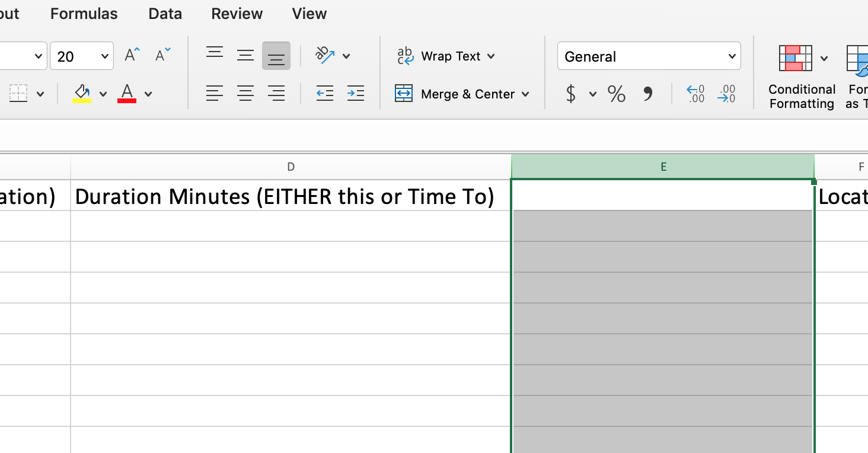Open the Formulas ribbon tab

84,14
